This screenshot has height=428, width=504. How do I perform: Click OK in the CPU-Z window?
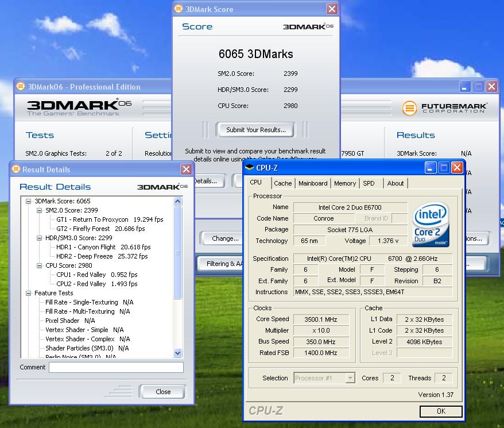coord(441,411)
